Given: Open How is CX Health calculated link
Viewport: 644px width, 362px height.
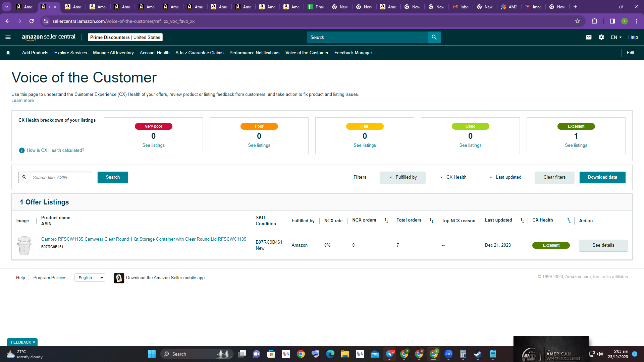Looking at the screenshot, I should coord(56,150).
